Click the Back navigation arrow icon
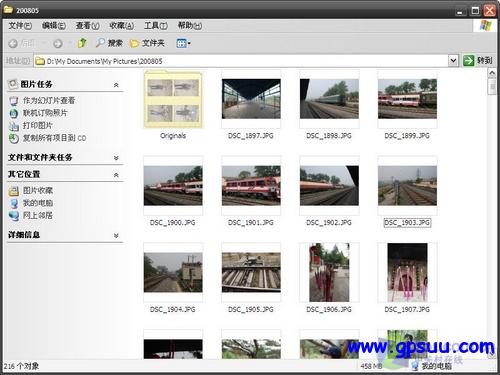 coord(13,43)
